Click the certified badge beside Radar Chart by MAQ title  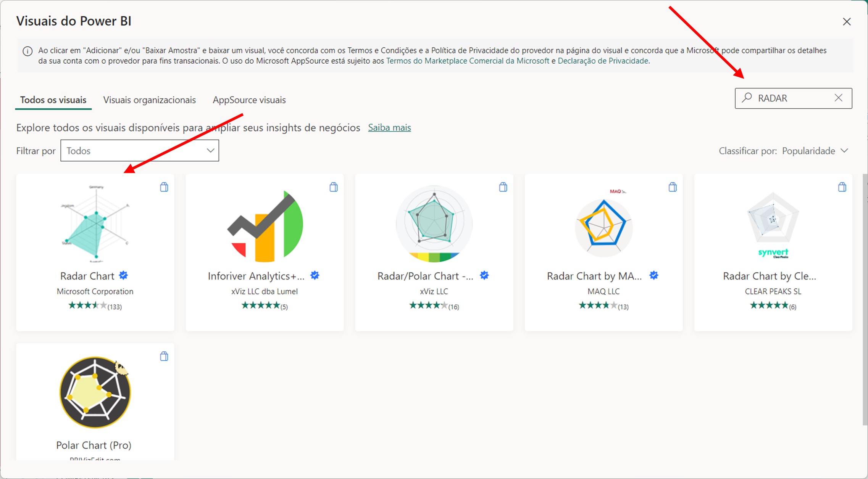(x=653, y=275)
